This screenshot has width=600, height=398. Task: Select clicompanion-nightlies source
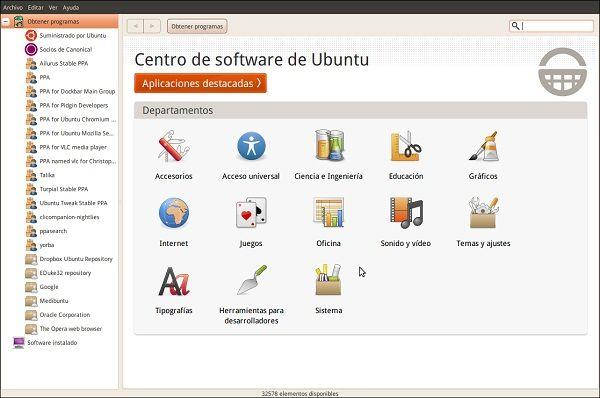[69, 217]
